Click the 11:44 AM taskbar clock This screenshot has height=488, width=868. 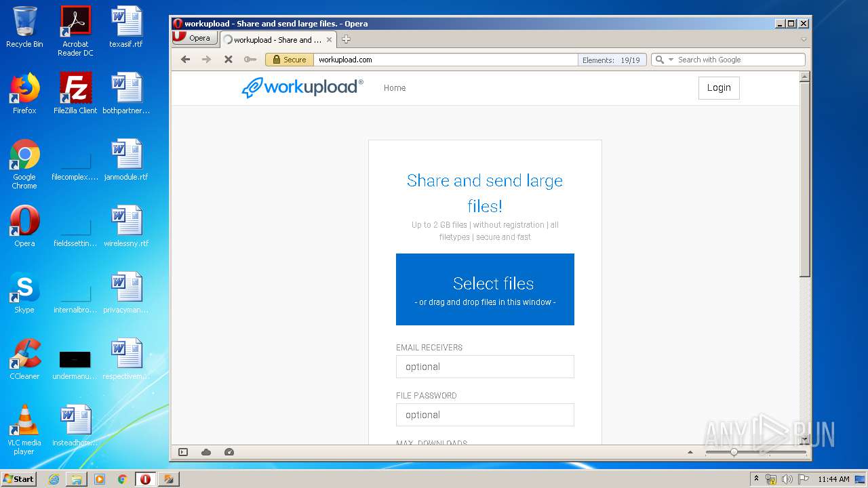tap(833, 479)
